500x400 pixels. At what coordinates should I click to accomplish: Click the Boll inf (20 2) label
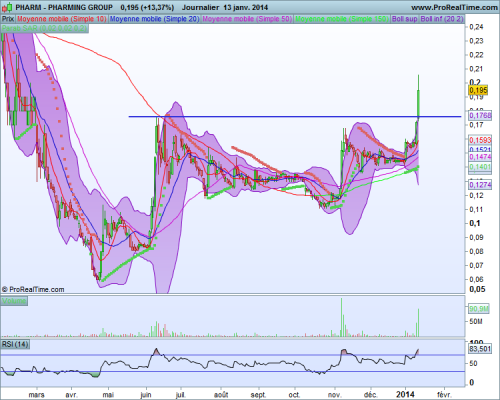tap(442, 19)
